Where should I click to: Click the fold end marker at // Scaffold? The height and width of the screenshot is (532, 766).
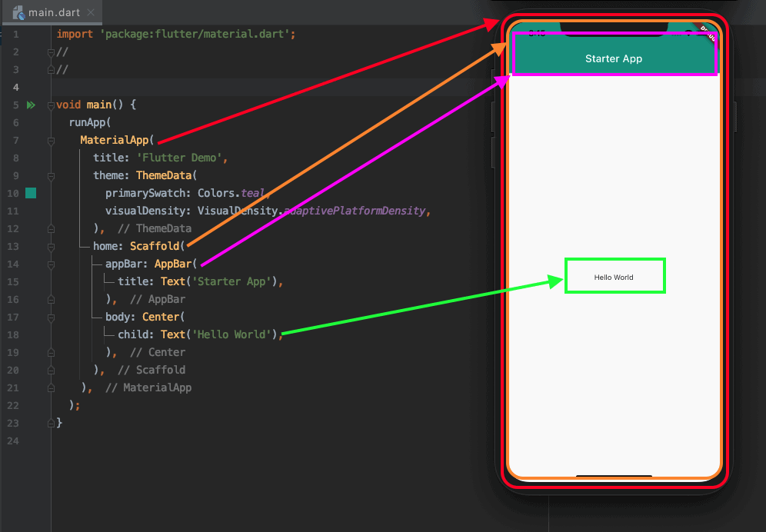click(51, 371)
